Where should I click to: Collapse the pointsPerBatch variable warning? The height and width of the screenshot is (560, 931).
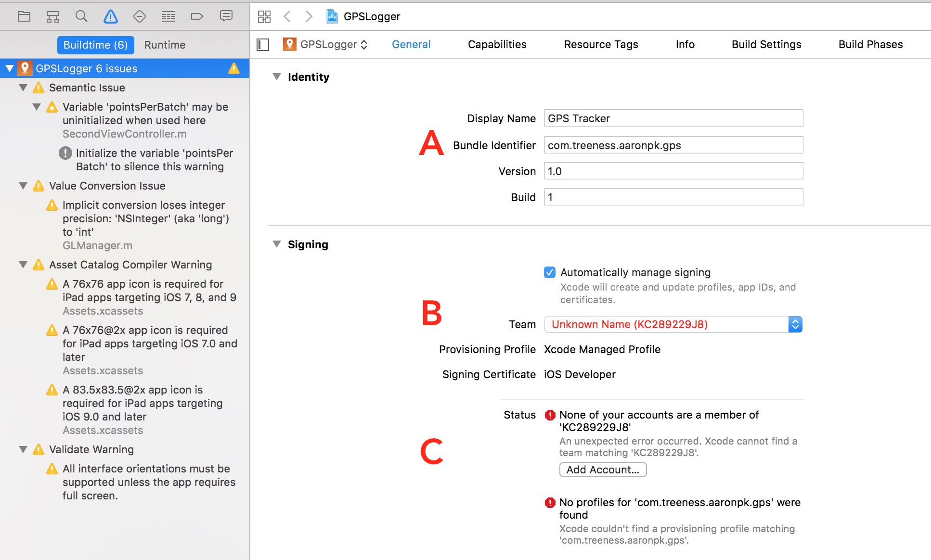coord(36,107)
